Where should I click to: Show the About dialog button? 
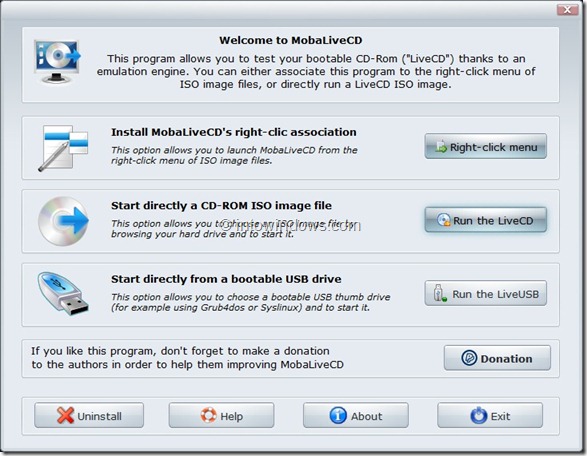[x=356, y=415]
